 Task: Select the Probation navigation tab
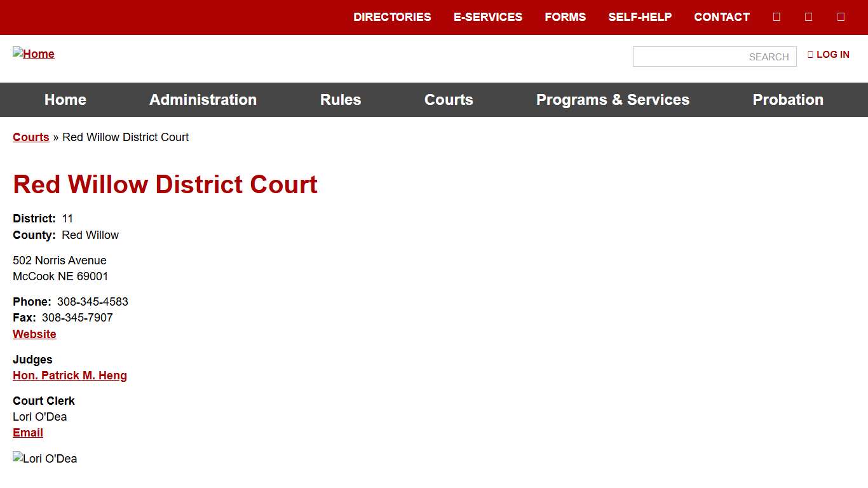tap(788, 100)
